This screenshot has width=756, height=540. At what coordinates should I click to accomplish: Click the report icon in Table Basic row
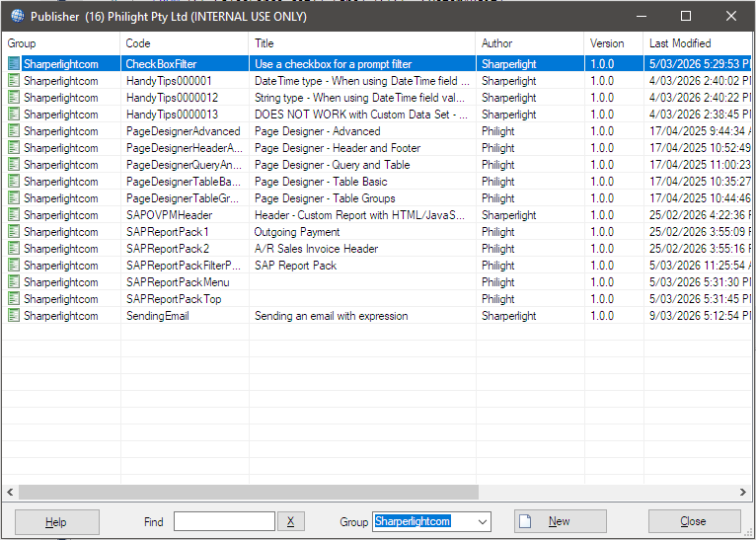click(x=14, y=182)
